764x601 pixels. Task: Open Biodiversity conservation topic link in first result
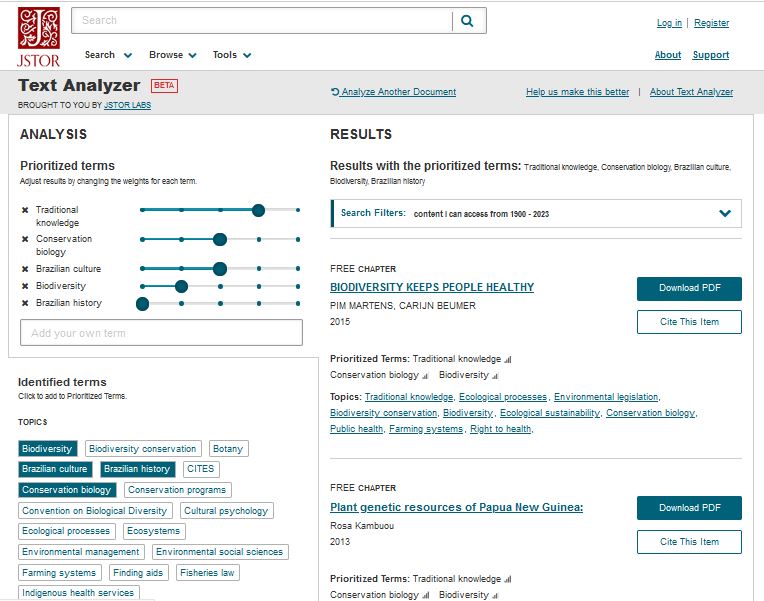pos(383,413)
